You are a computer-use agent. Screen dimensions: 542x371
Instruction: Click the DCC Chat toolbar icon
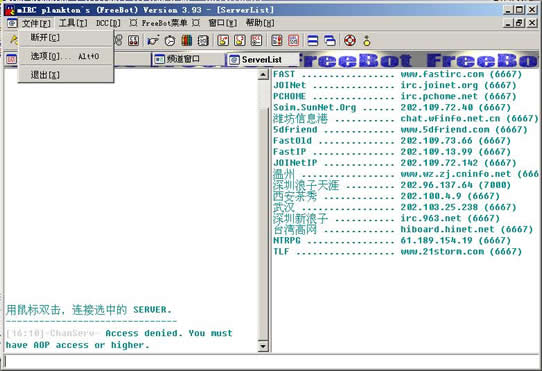[x=240, y=41]
